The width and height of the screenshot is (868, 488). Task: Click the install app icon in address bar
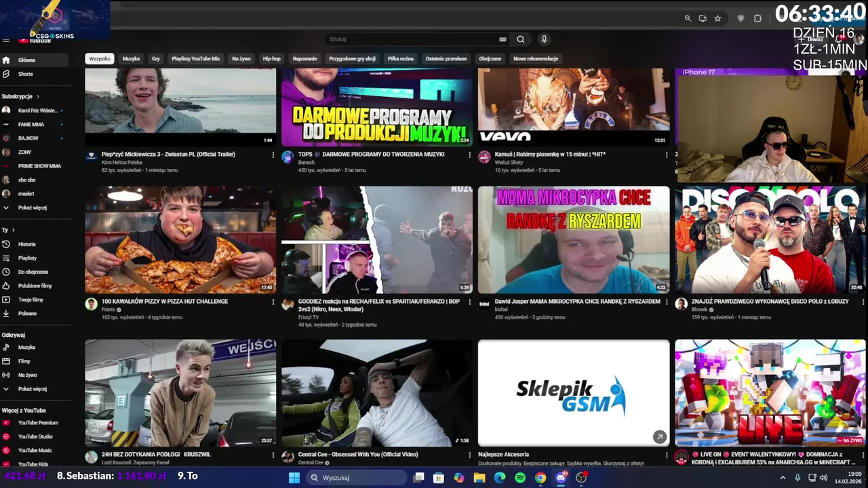[703, 18]
